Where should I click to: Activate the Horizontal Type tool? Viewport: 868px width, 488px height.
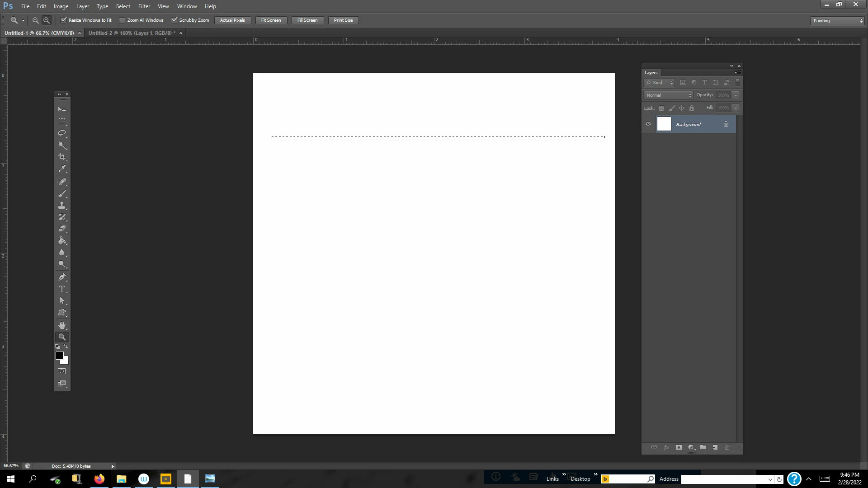(x=62, y=289)
